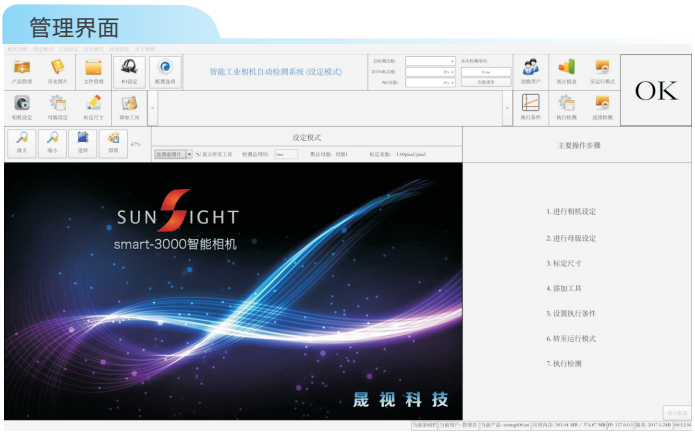This screenshot has width=695, height=436.
Task: Click the 历史图片 history images icon
Action: (x=57, y=71)
